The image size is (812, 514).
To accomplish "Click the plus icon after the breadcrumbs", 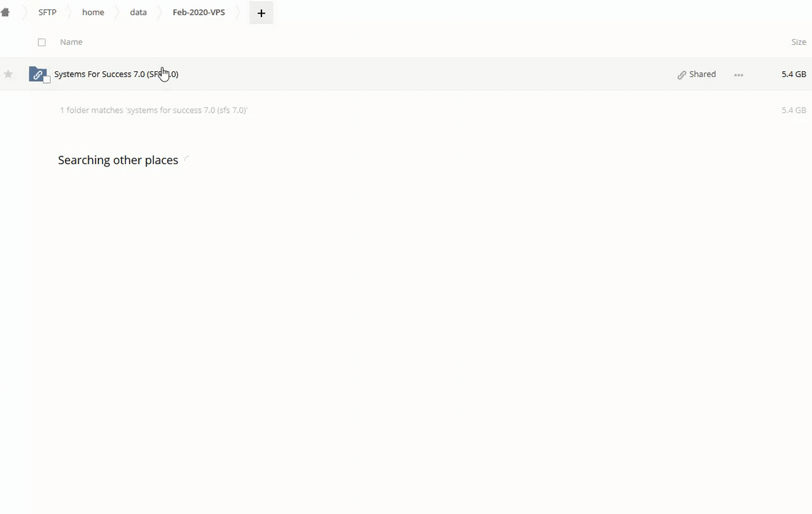I will 261,13.
